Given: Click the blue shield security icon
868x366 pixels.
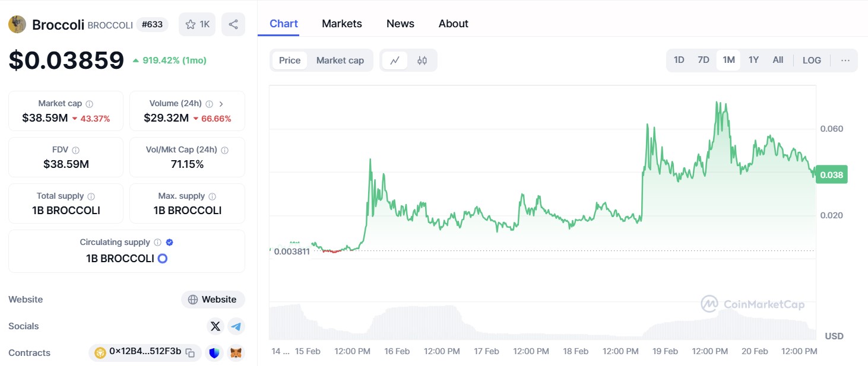Looking at the screenshot, I should 214,353.
